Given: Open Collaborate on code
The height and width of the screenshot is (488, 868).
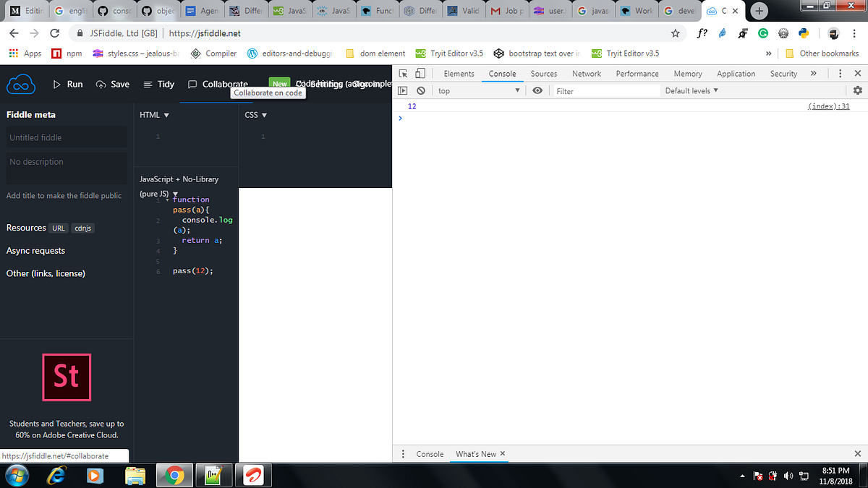Looking at the screenshot, I should (218, 84).
